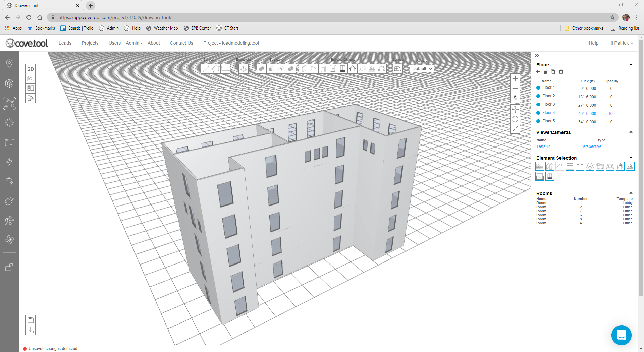The width and height of the screenshot is (644, 352).
Task: Select the camera tool in the Camera section
Action: 398,68
